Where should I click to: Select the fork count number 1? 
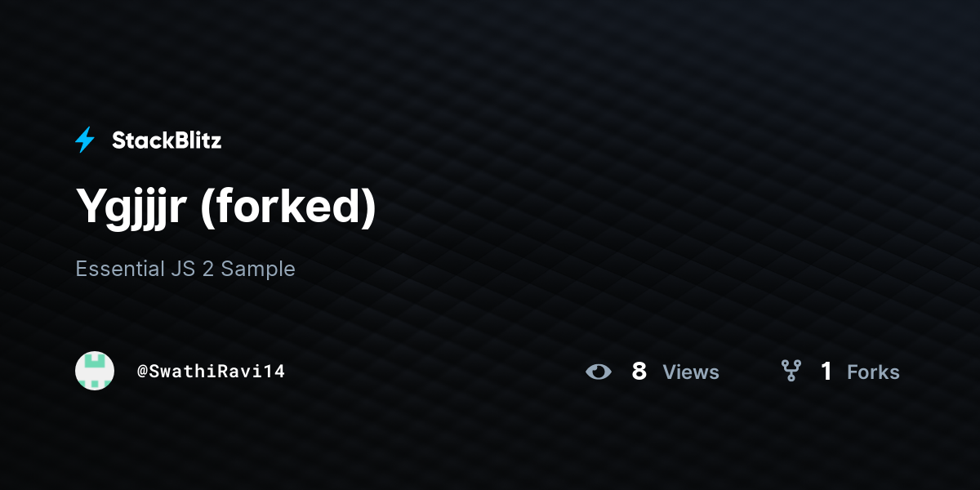click(826, 372)
